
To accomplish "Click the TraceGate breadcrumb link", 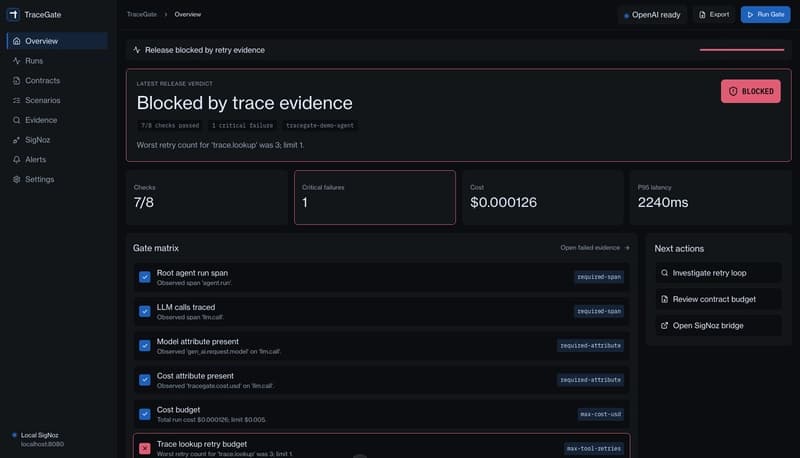I will [142, 14].
